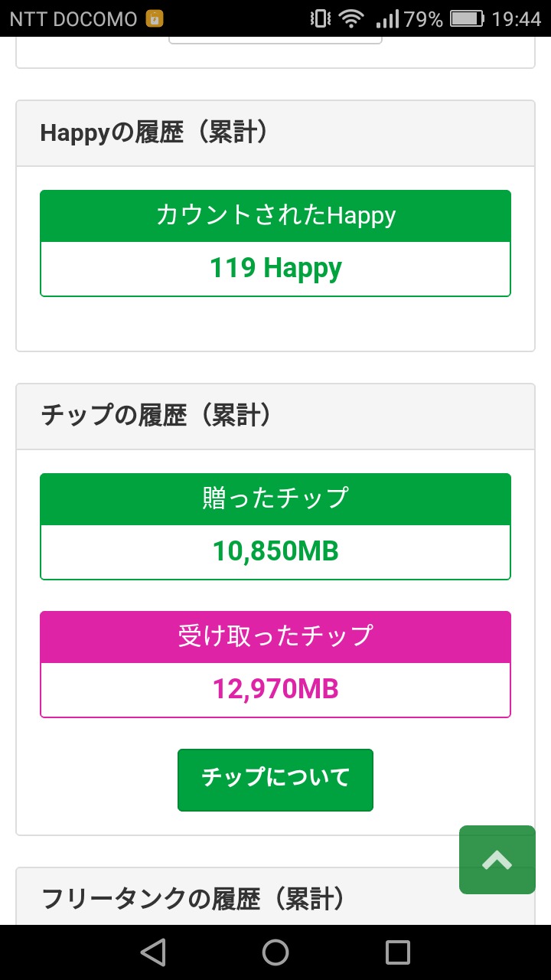Viewport: 551px width, 980px height.
Task: Select the 10,850MB sent chip amount
Action: (x=275, y=552)
